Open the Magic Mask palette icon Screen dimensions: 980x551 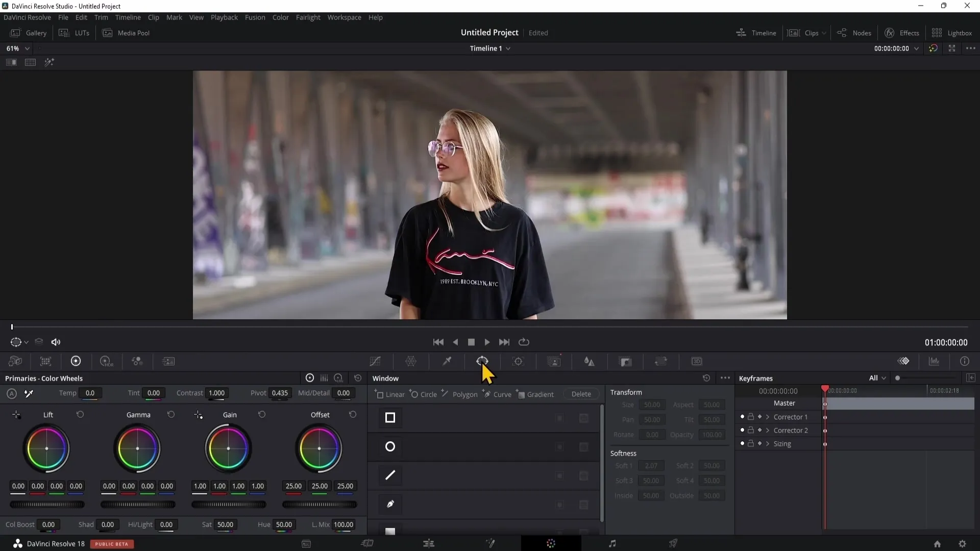[x=554, y=361]
